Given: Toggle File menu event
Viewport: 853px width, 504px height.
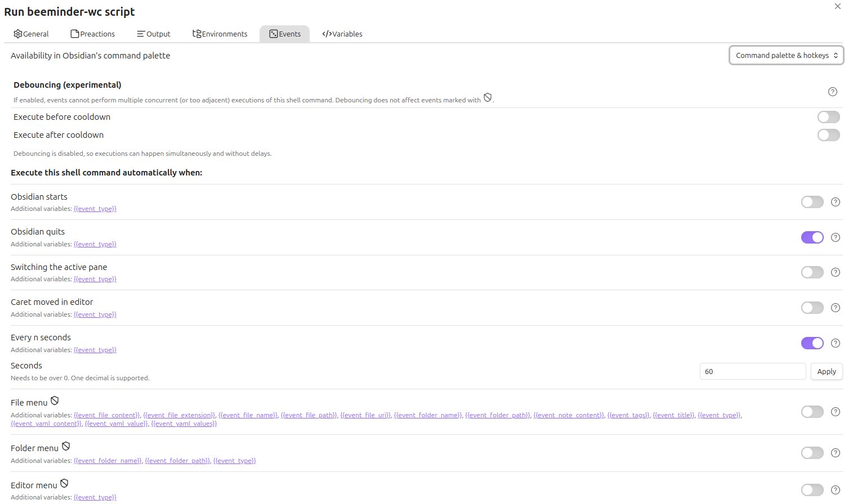Looking at the screenshot, I should click(812, 412).
